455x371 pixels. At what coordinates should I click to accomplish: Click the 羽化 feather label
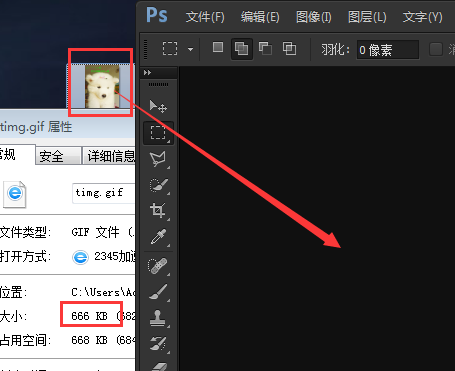click(335, 50)
